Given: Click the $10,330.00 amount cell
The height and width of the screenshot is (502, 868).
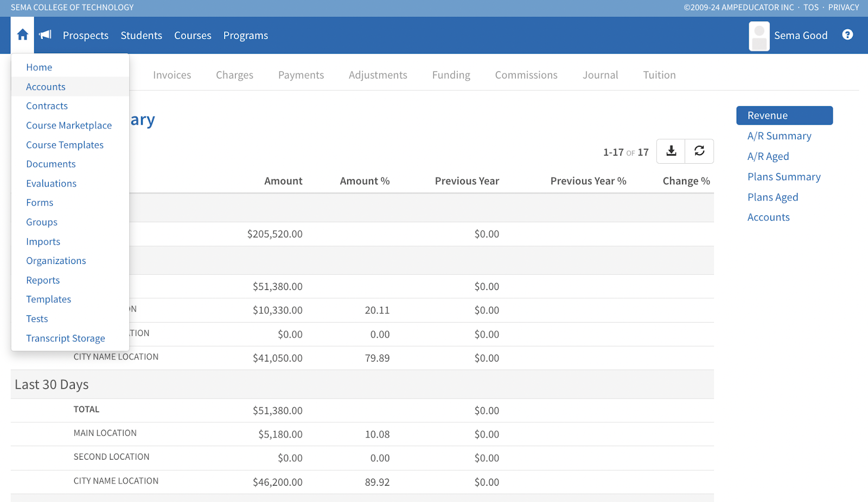Looking at the screenshot, I should (x=278, y=311).
